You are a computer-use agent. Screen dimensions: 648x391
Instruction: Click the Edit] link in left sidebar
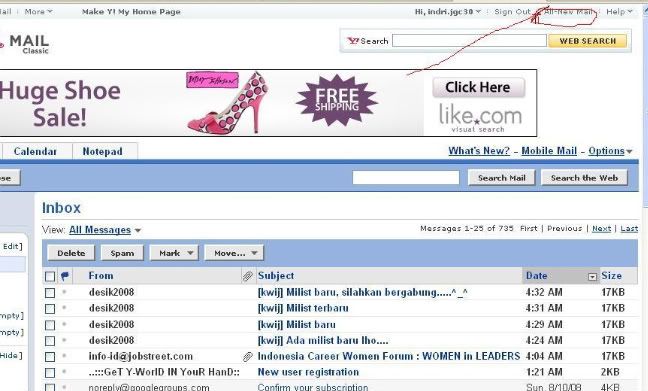(12, 246)
